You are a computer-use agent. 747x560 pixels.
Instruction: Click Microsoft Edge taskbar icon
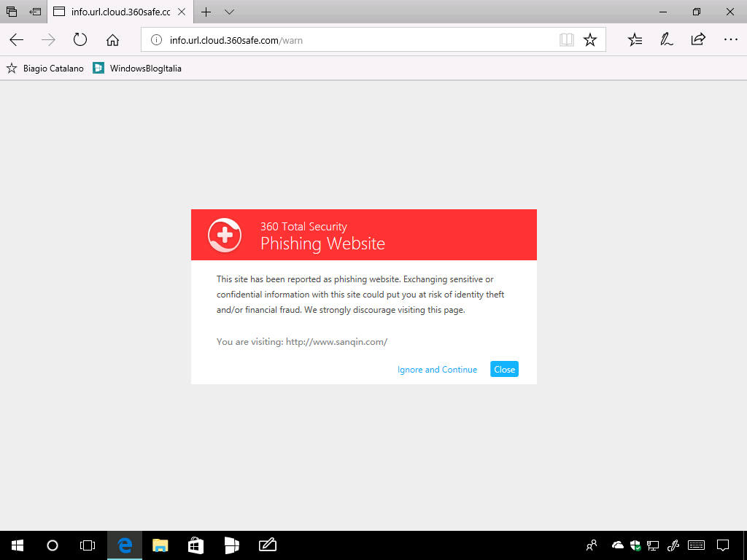click(x=125, y=545)
